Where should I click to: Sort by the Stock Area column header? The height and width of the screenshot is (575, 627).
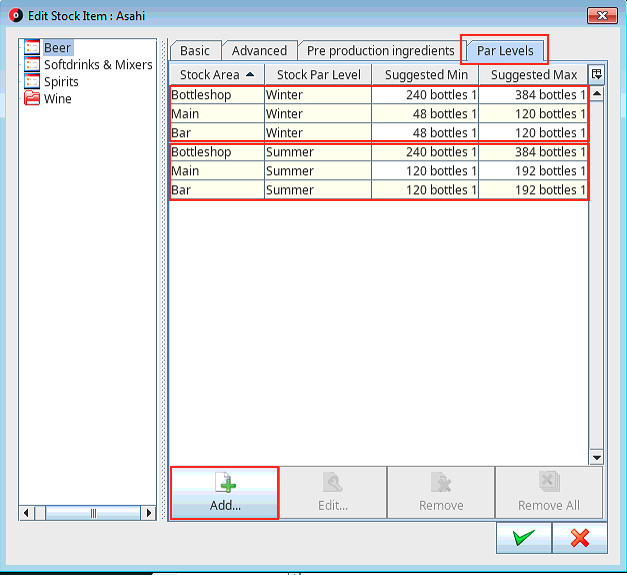pos(217,75)
